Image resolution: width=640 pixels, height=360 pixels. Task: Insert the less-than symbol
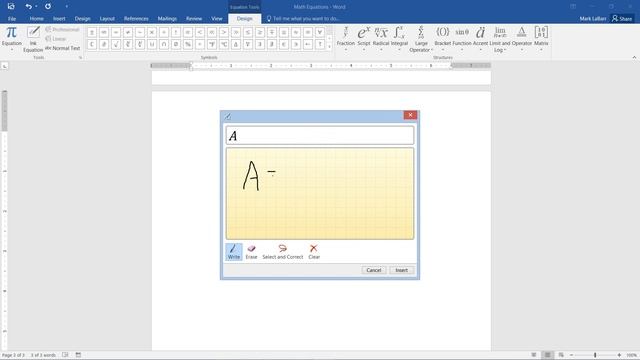point(200,32)
